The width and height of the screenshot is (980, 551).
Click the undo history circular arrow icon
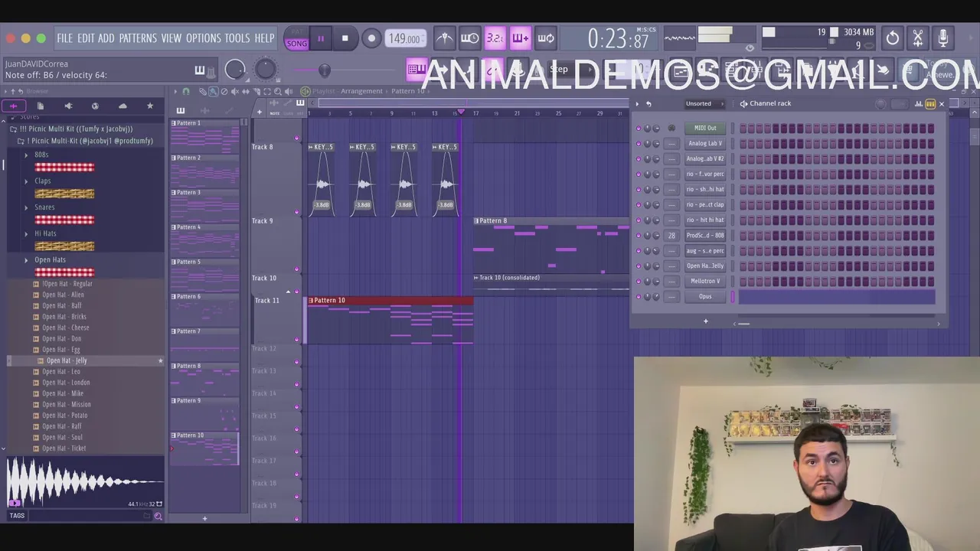click(893, 37)
